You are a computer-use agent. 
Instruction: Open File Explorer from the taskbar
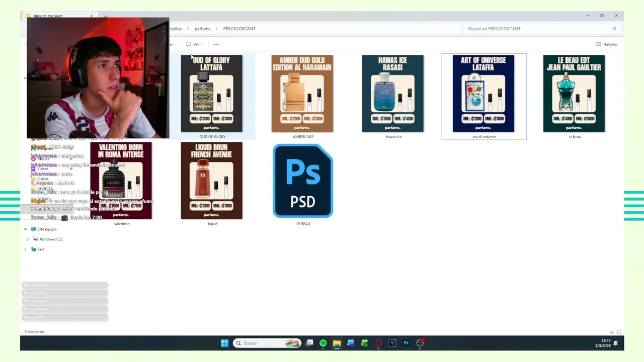pos(337,343)
